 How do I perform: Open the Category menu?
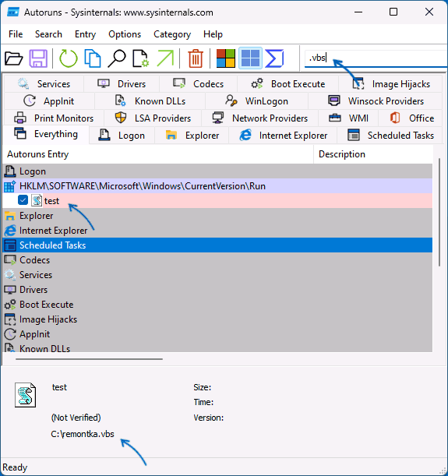coord(172,34)
